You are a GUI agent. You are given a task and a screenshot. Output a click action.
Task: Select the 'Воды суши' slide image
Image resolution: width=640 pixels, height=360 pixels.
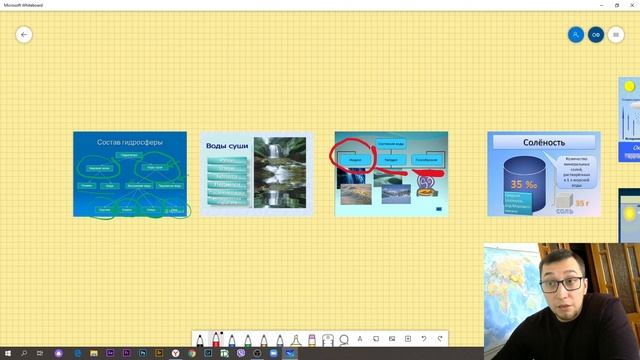tap(256, 174)
